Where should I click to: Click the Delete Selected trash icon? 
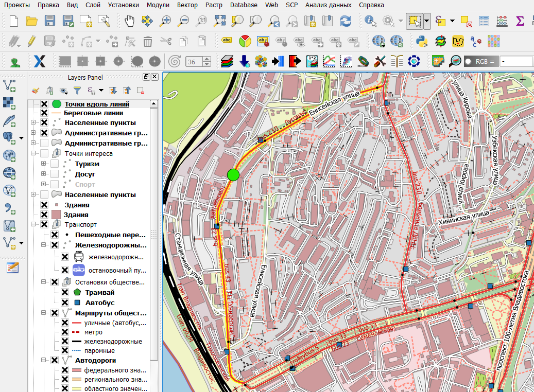click(x=147, y=42)
